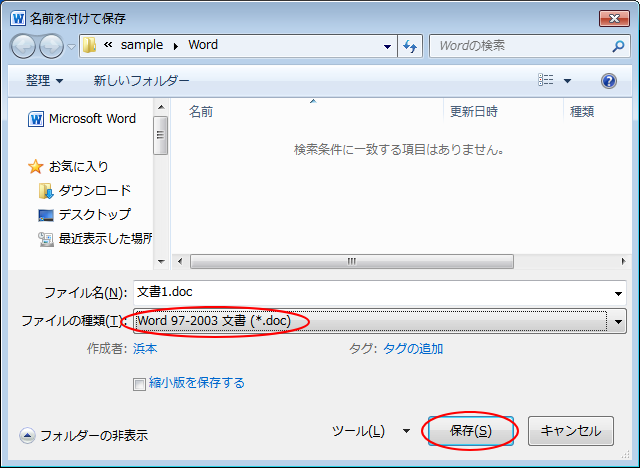The width and height of the screenshot is (640, 468).
Task: Open the ダウンロード folder in favorites
Action: pos(85,191)
